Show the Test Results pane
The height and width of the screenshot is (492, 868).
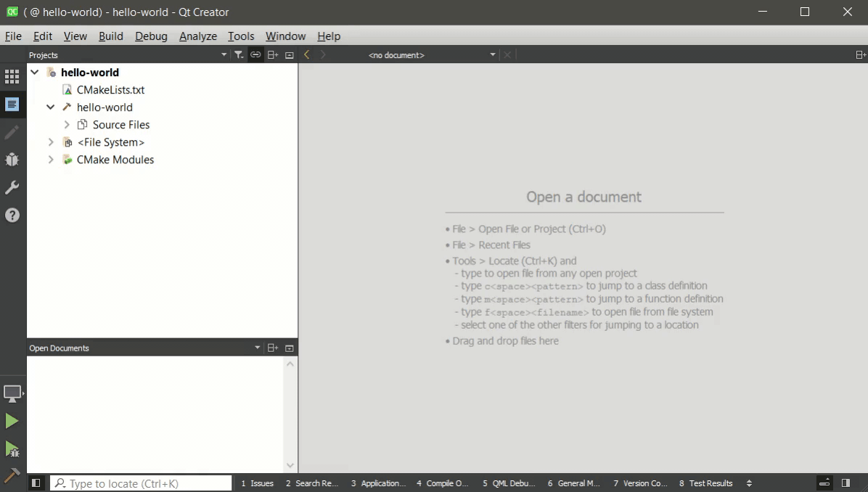(x=706, y=483)
